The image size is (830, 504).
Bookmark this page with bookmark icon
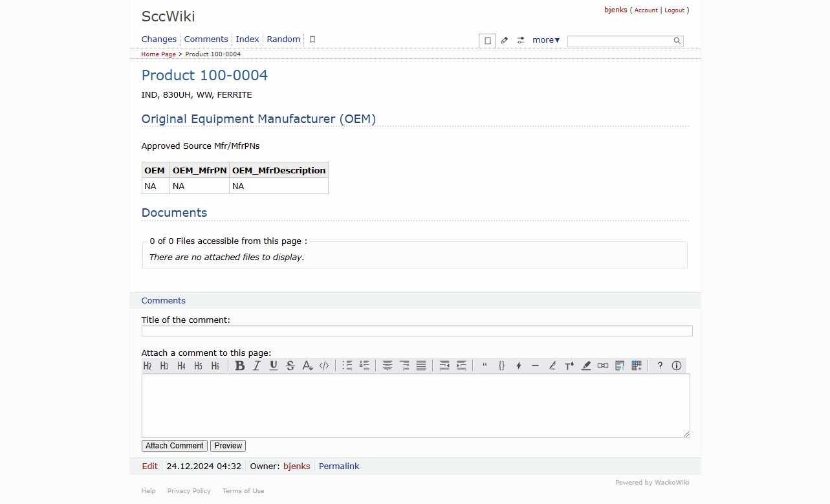[312, 39]
